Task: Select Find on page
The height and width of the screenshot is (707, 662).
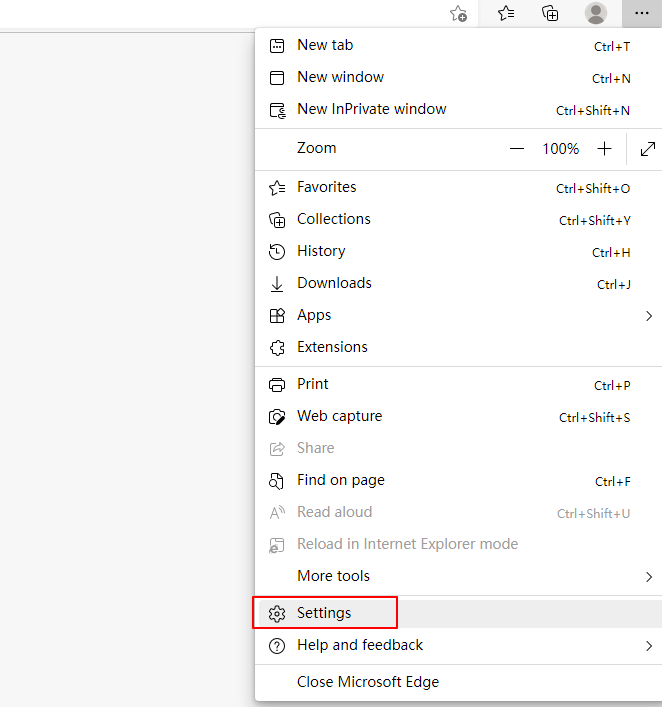Action: pos(458,481)
